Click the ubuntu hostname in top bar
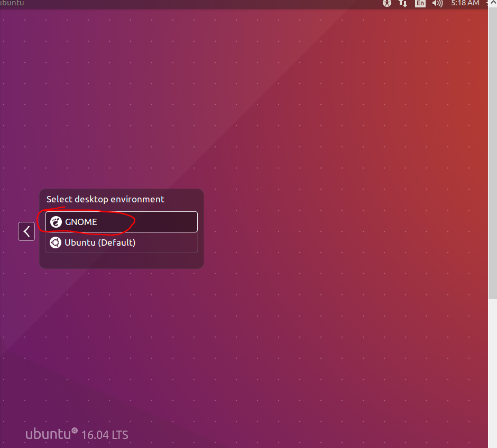497x448 pixels. pyautogui.click(x=12, y=3)
